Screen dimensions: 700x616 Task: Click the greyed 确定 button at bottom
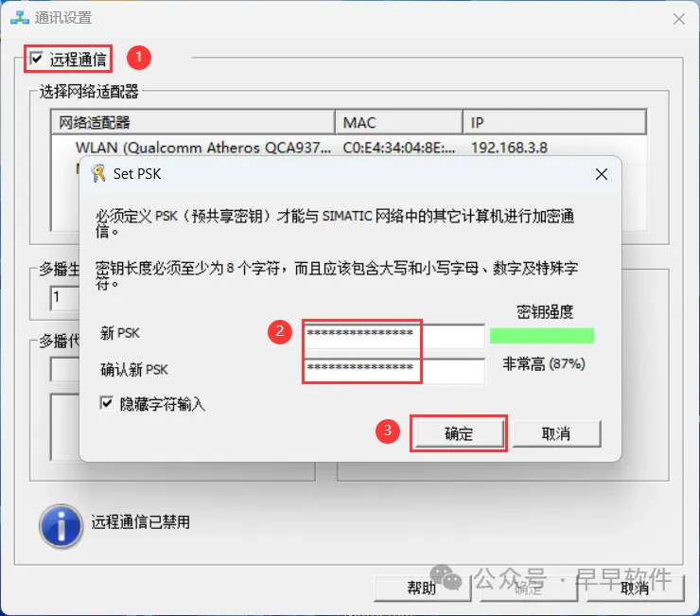[529, 588]
